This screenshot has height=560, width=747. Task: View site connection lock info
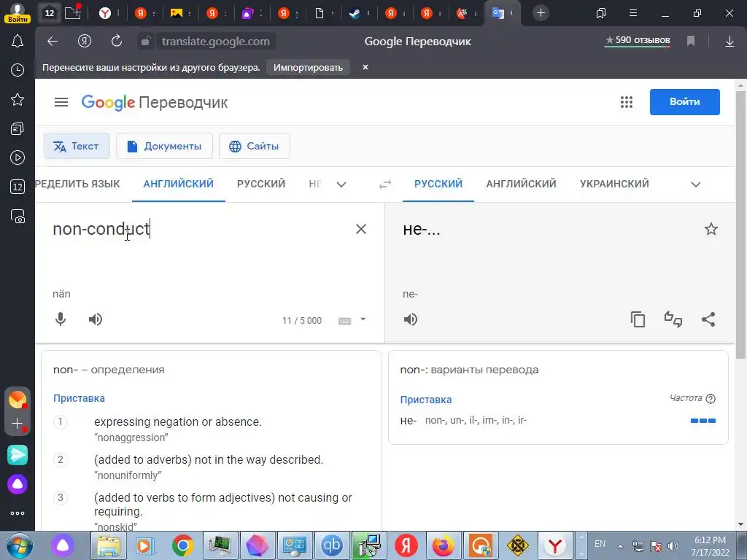click(145, 42)
